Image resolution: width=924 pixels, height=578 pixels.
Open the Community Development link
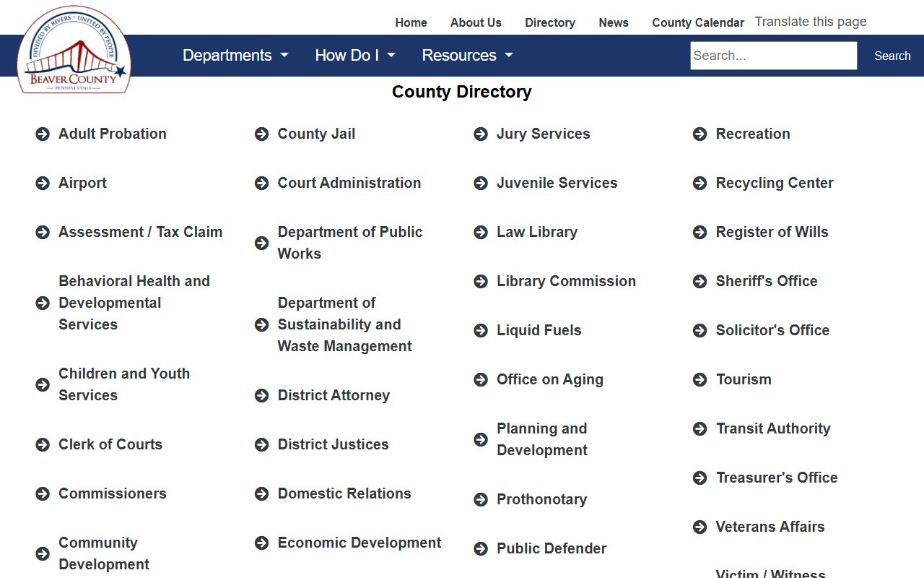coord(104,553)
